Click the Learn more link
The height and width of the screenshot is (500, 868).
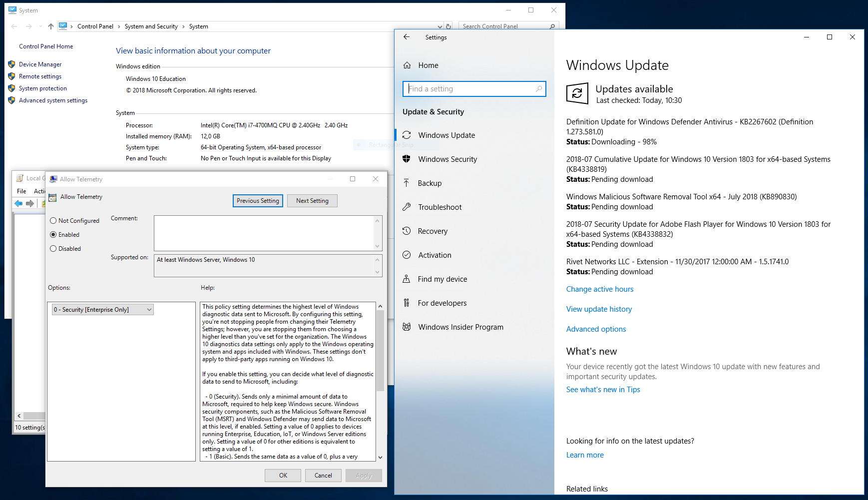(x=585, y=455)
